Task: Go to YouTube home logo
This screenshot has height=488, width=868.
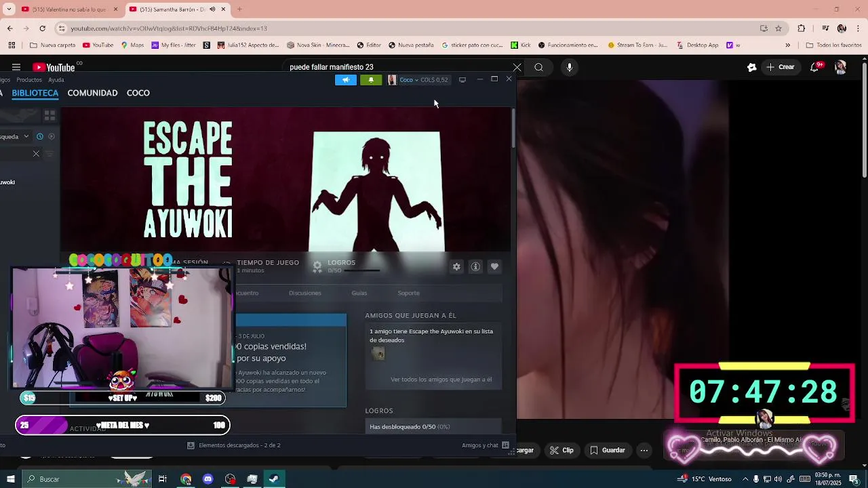Action: (x=54, y=67)
